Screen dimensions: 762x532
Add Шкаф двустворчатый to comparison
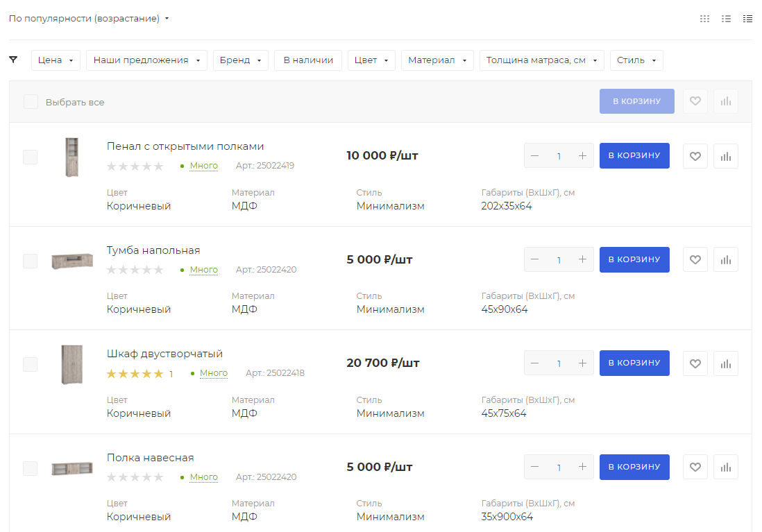coord(726,363)
